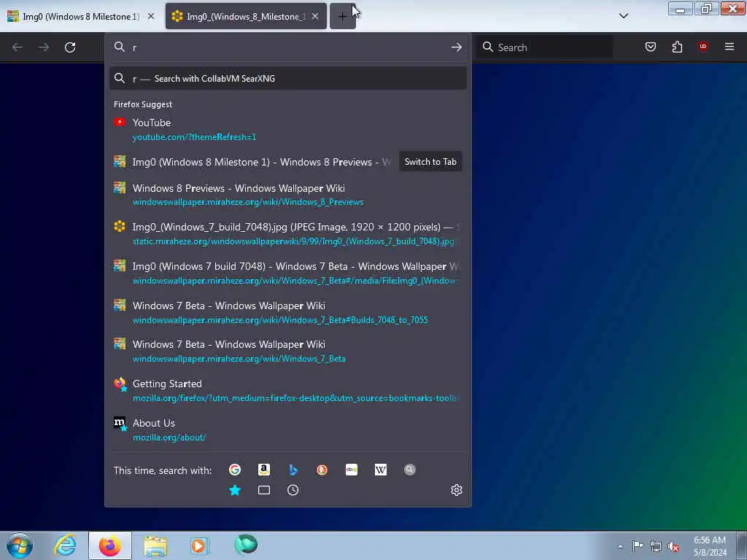Close the Img0 (Windows 8 Milestone 1) tab
The height and width of the screenshot is (560, 747).
tap(151, 16)
